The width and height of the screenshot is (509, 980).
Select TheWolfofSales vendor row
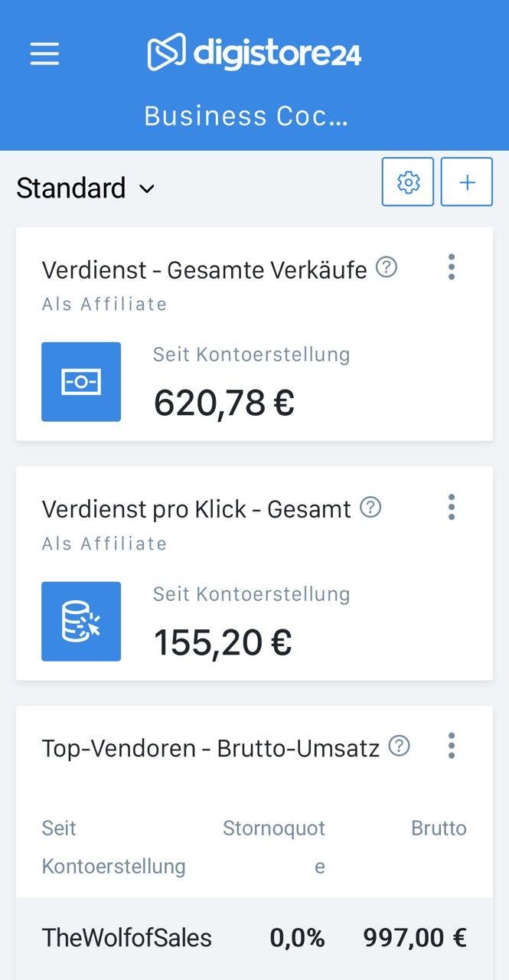click(127, 938)
